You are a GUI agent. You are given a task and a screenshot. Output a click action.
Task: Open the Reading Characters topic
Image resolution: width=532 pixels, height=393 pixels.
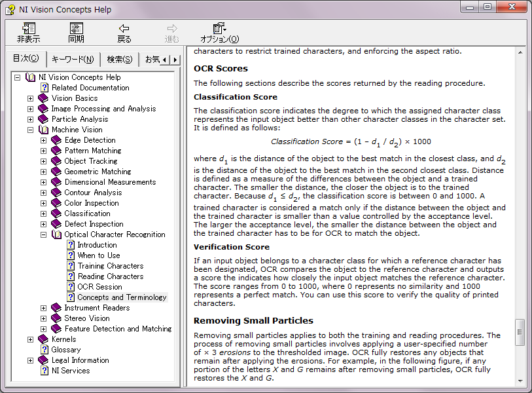(x=111, y=276)
